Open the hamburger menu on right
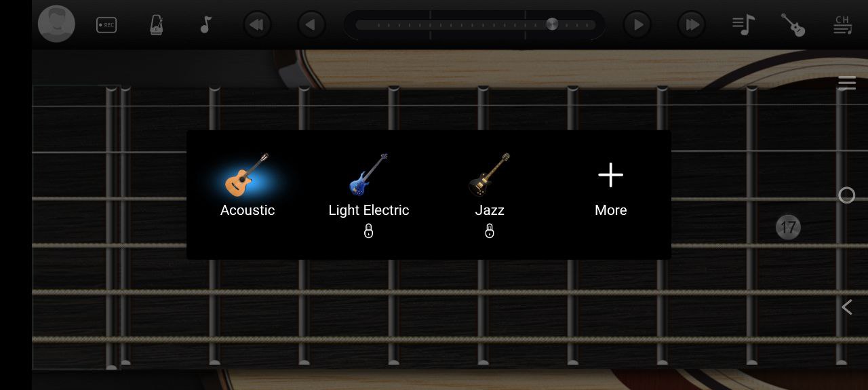The height and width of the screenshot is (390, 868). [847, 83]
